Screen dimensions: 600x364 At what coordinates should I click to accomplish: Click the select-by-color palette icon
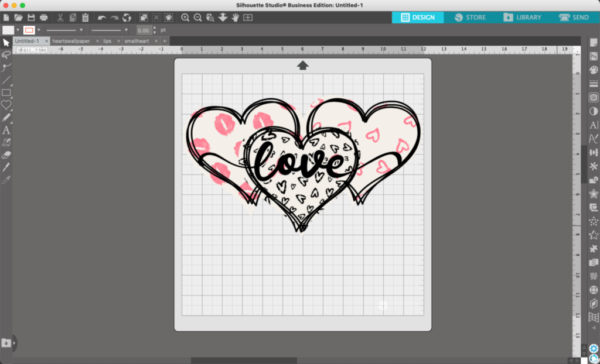pos(169,18)
